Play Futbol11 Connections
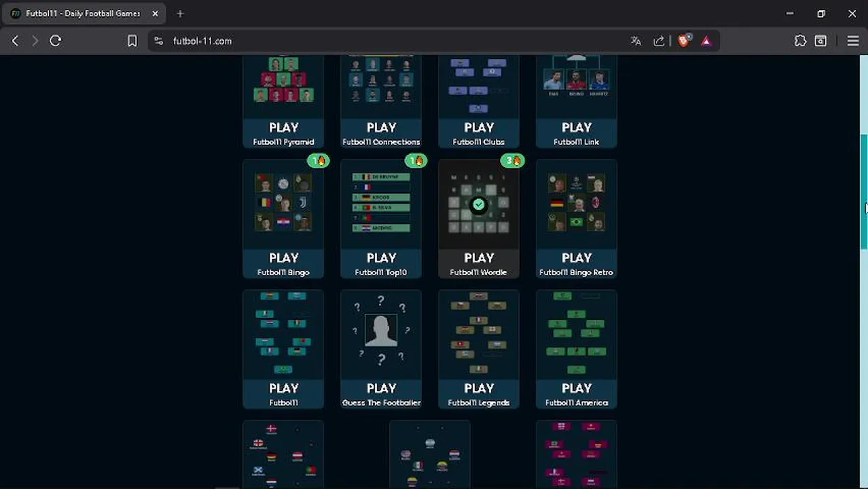Screen dimensions: 868x489 pyautogui.click(x=381, y=127)
